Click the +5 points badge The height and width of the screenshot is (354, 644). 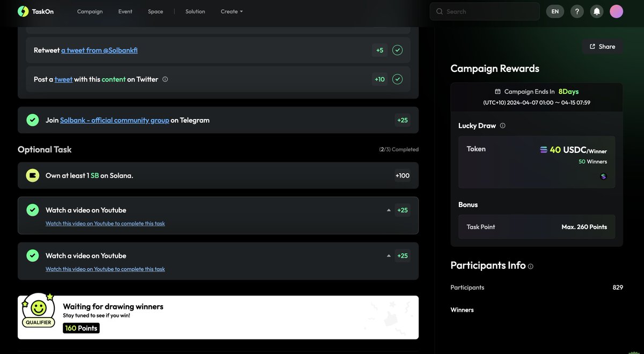[379, 50]
